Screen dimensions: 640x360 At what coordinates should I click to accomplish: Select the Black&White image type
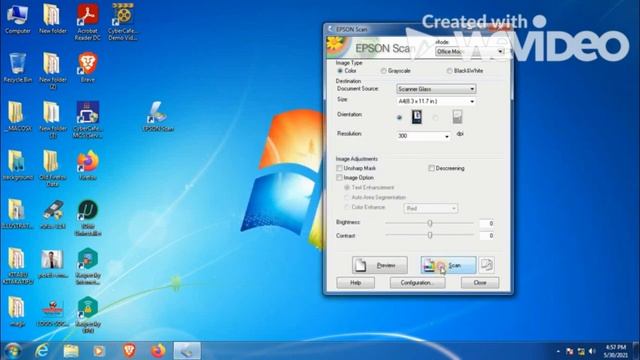click(x=449, y=71)
